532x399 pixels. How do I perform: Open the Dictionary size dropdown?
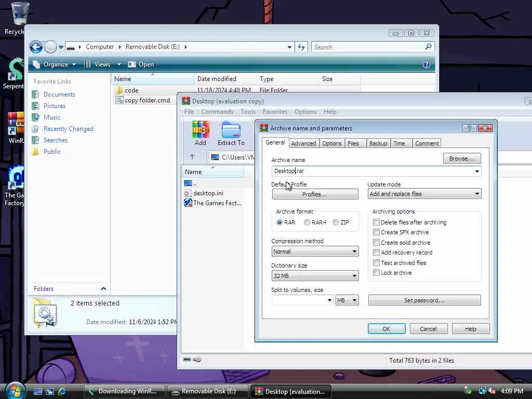coord(315,275)
